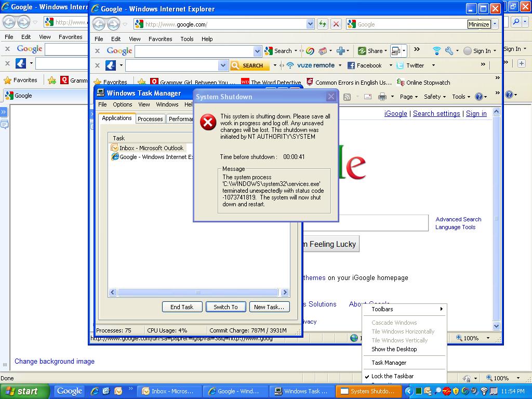Expand hidden tray icons arrow
Viewport: 532px width, 399px height.
coord(408,391)
